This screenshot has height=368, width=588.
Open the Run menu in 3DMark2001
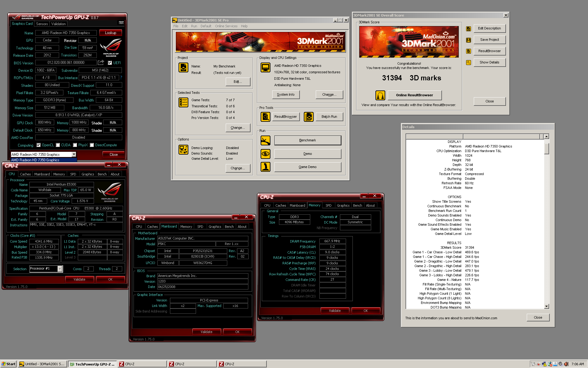tap(194, 26)
